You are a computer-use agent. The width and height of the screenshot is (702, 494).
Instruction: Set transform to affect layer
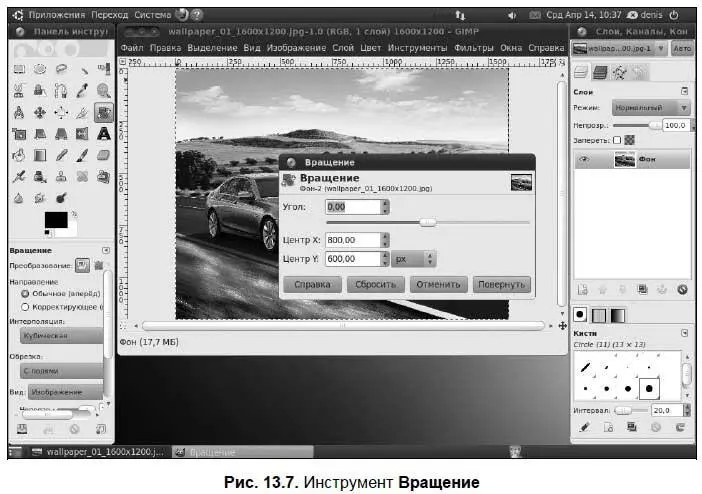(82, 265)
